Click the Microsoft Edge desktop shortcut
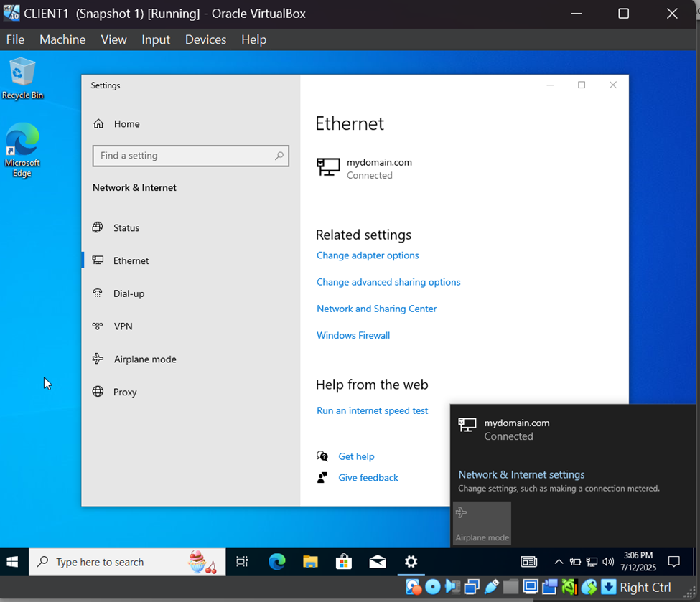The height and width of the screenshot is (602, 700). click(x=22, y=151)
